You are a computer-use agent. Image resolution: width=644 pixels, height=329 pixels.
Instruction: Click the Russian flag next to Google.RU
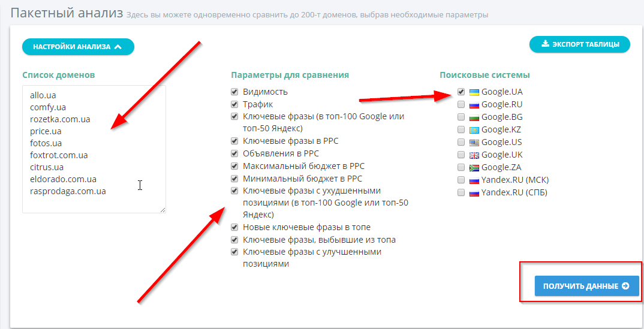click(x=474, y=105)
